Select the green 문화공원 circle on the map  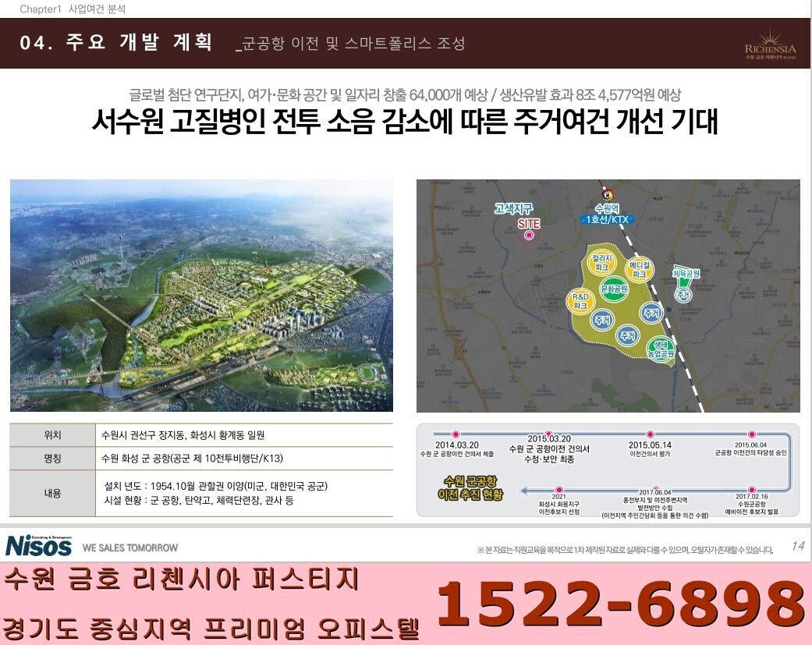[614, 289]
